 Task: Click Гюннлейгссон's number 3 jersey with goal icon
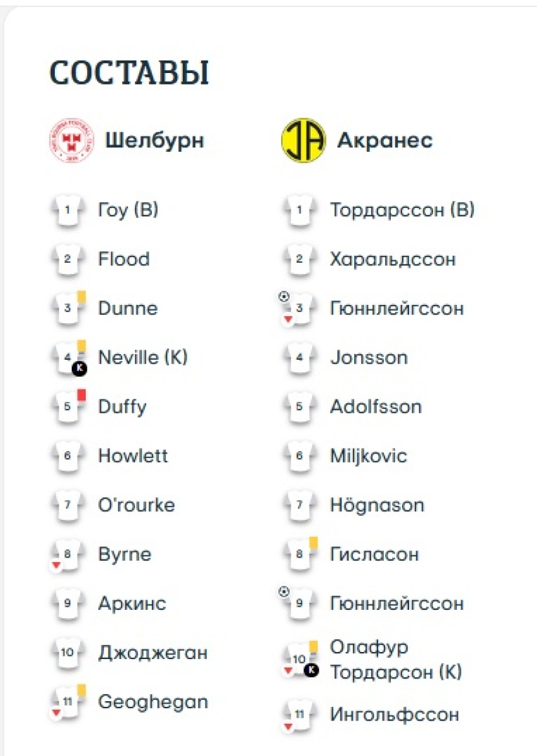tap(299, 309)
